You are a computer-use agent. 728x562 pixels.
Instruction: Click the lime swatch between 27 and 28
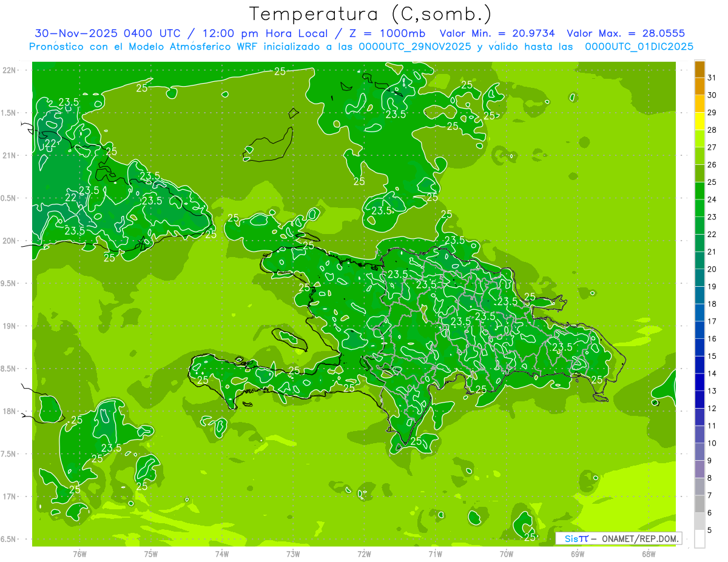[x=699, y=139]
